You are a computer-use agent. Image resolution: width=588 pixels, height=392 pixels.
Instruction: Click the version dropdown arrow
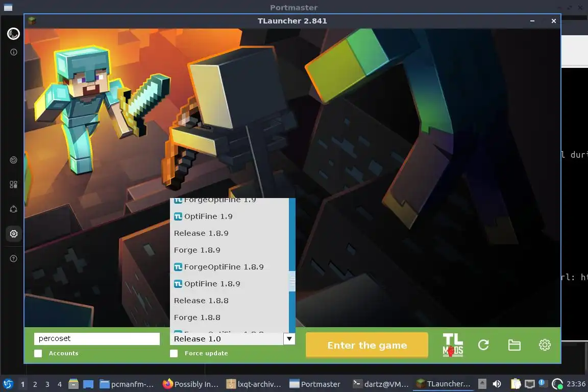289,339
